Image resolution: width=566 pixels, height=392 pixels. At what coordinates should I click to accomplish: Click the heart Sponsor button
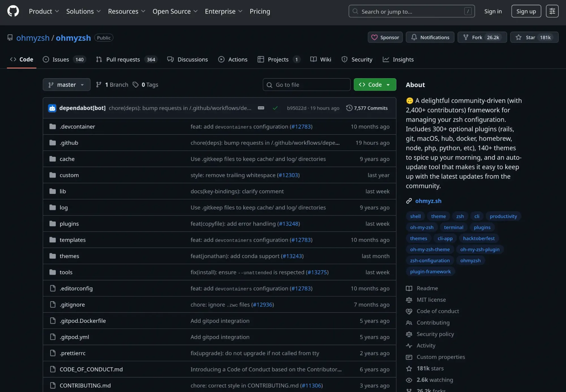pyautogui.click(x=385, y=37)
